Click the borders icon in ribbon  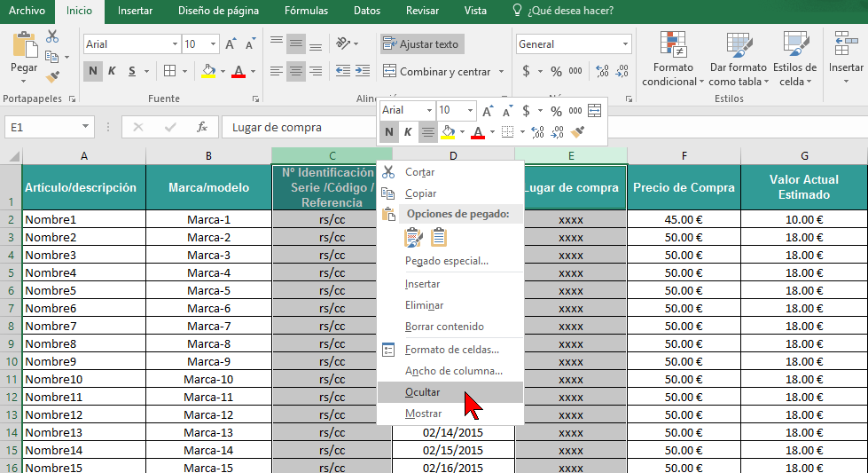coord(170,71)
